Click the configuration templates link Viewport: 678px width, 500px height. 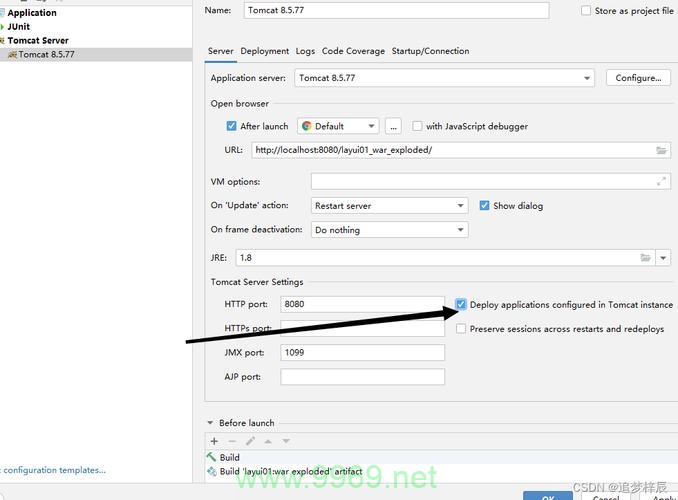point(54,470)
